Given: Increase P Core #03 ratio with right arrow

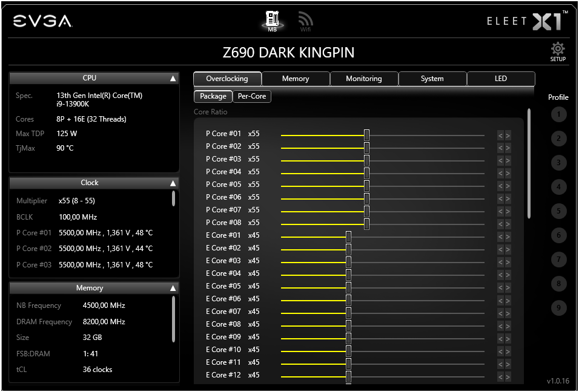Looking at the screenshot, I should click(508, 161).
